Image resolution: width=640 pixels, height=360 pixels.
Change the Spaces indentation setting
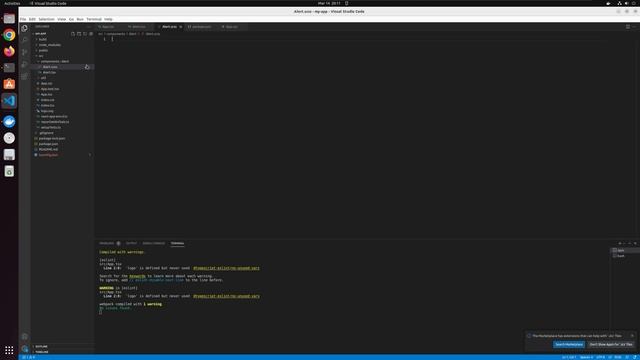pos(586,357)
